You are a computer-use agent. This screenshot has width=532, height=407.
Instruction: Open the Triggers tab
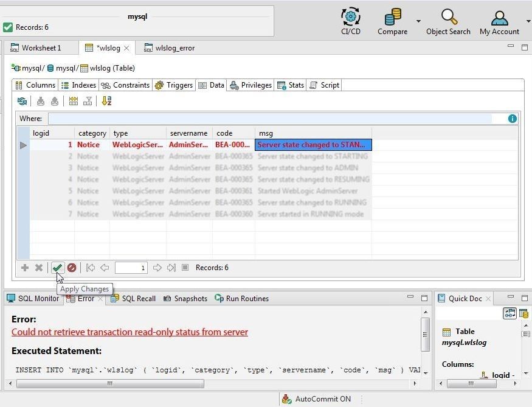pos(174,85)
